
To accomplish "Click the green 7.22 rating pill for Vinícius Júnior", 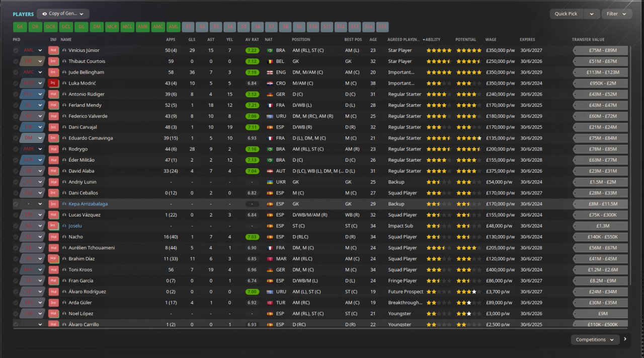I will pyautogui.click(x=252, y=50).
